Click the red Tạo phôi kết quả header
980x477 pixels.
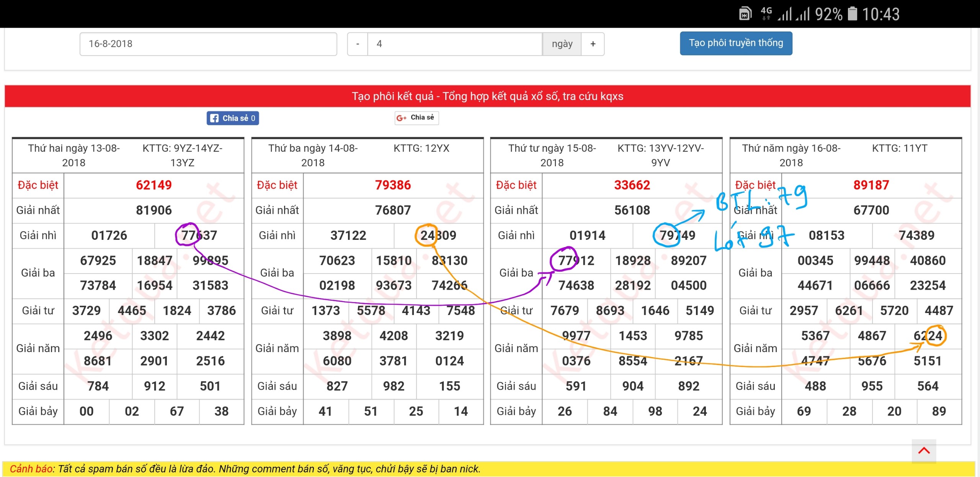487,96
